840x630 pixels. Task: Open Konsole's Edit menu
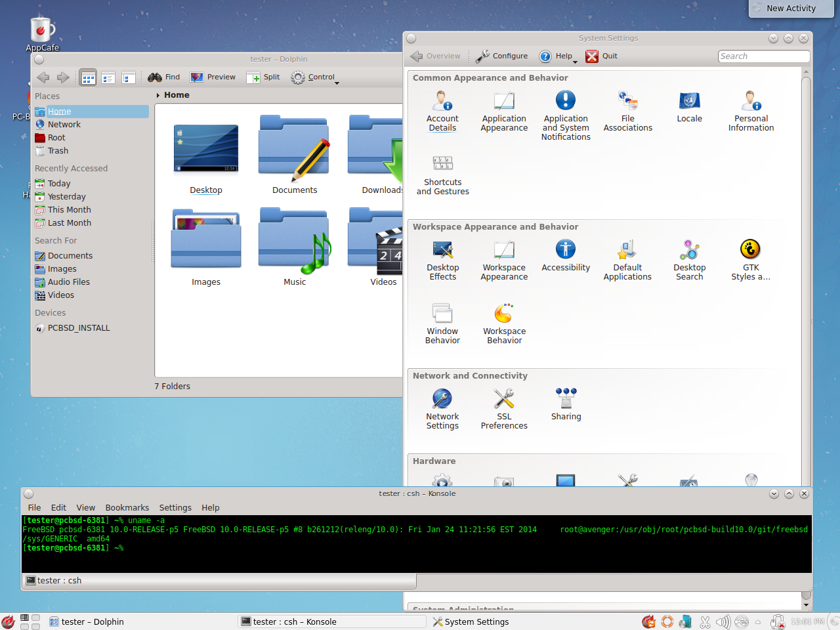58,508
